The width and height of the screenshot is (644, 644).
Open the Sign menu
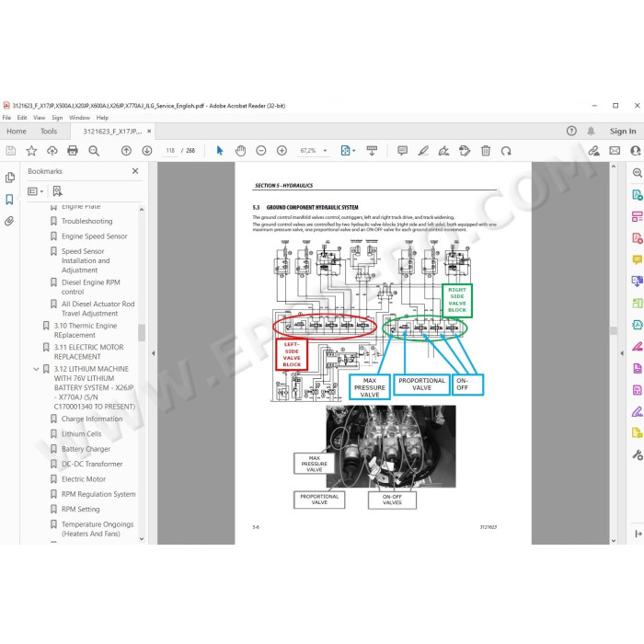tap(57, 118)
